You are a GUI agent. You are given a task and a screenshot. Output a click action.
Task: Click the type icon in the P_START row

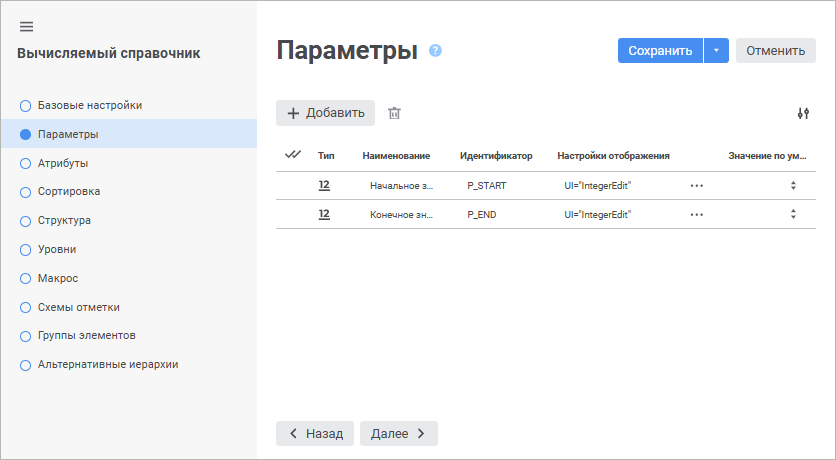click(x=324, y=185)
